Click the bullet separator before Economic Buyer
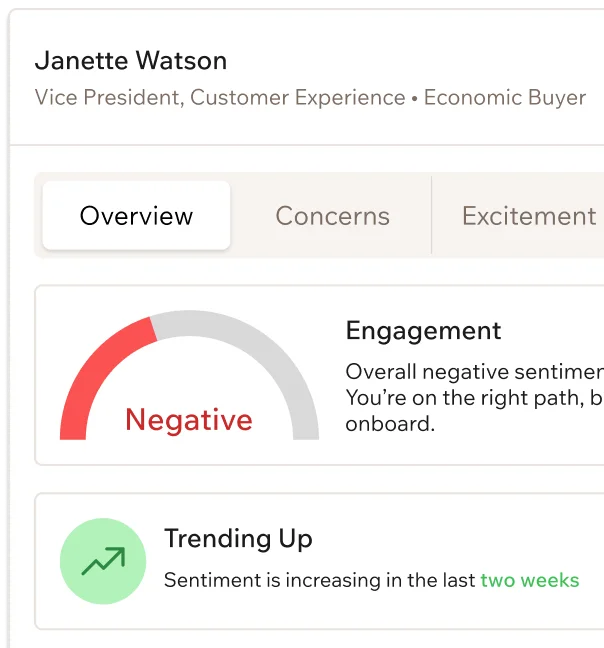Image resolution: width=604 pixels, height=648 pixels. 415,98
